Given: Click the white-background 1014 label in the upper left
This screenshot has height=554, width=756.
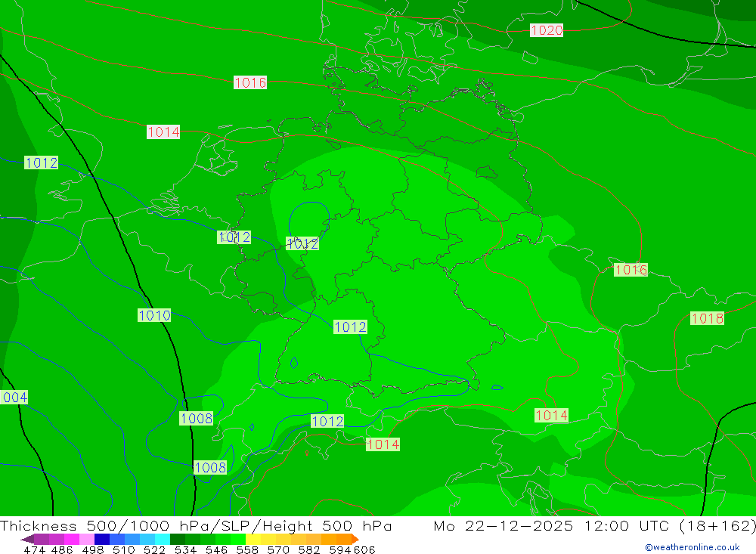Looking at the screenshot, I should [x=163, y=132].
